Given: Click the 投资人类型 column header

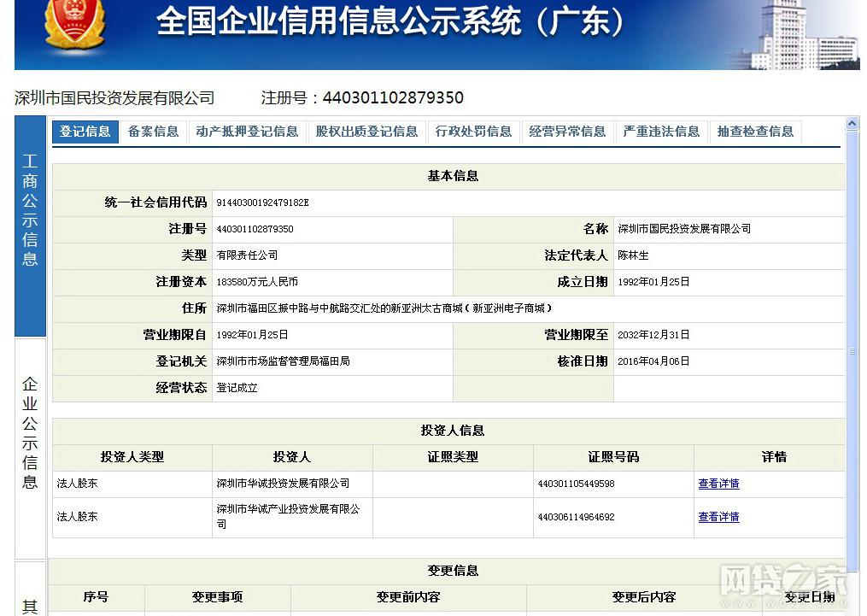Looking at the screenshot, I should coord(132,457).
